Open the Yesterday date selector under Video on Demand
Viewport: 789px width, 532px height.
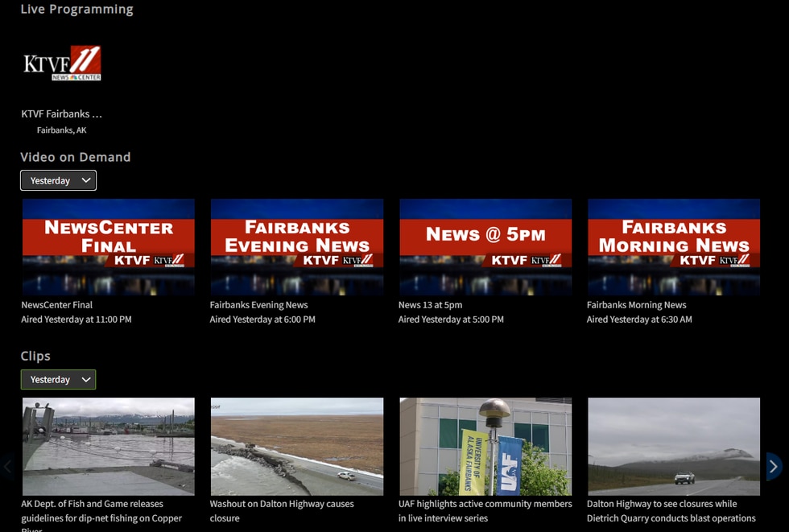pyautogui.click(x=58, y=180)
